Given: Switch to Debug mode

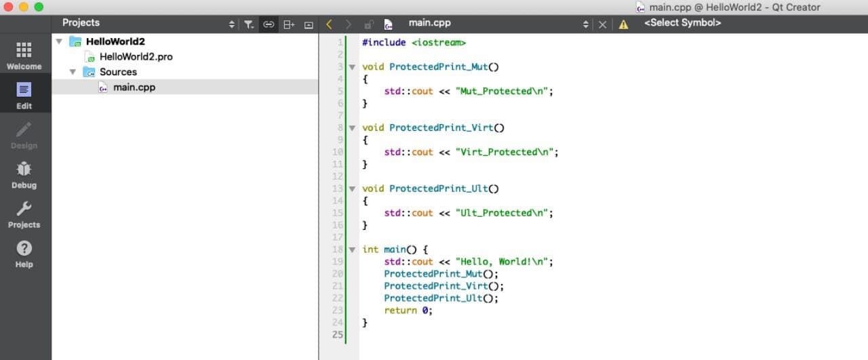Looking at the screenshot, I should point(24,174).
